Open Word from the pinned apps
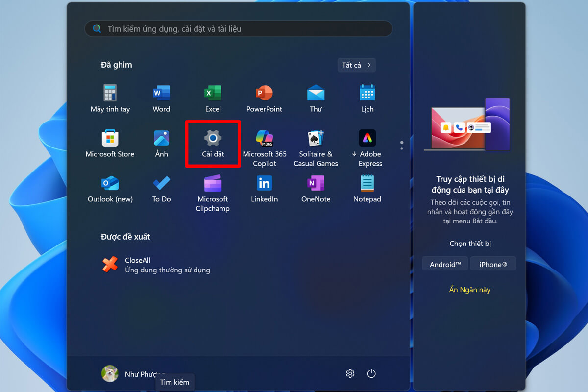 point(161,97)
